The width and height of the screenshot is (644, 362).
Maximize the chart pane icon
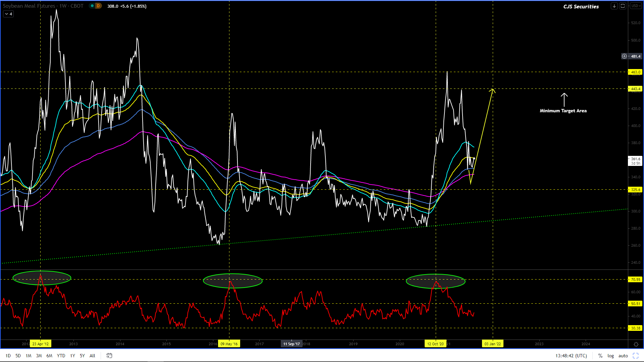pos(623,6)
